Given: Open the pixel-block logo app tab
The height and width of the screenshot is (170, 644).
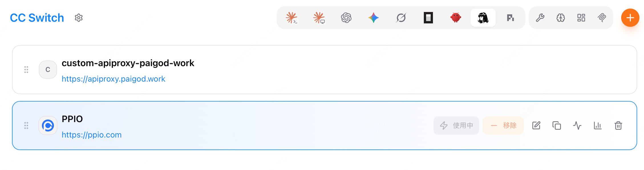Looking at the screenshot, I should 511,18.
